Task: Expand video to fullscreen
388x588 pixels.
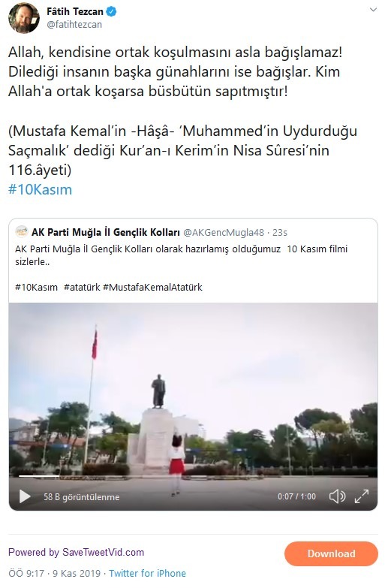Action: point(362,496)
